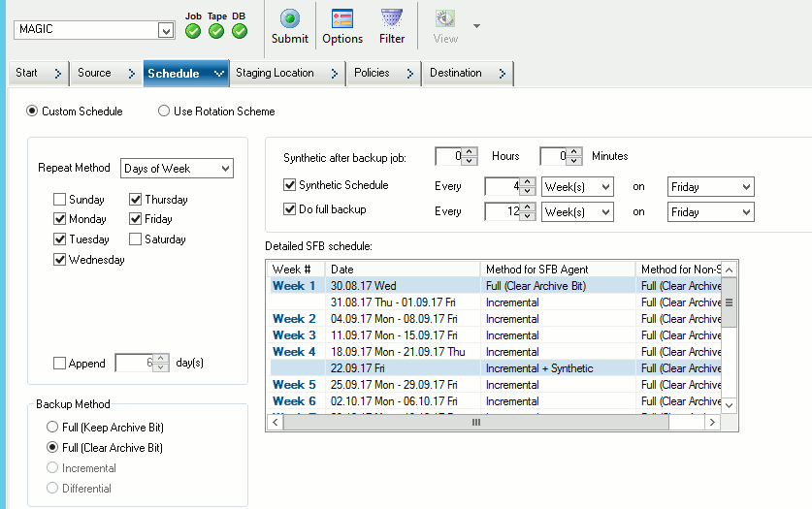The height and width of the screenshot is (509, 812).
Task: Check the Saturday checkbox
Action: (x=135, y=239)
